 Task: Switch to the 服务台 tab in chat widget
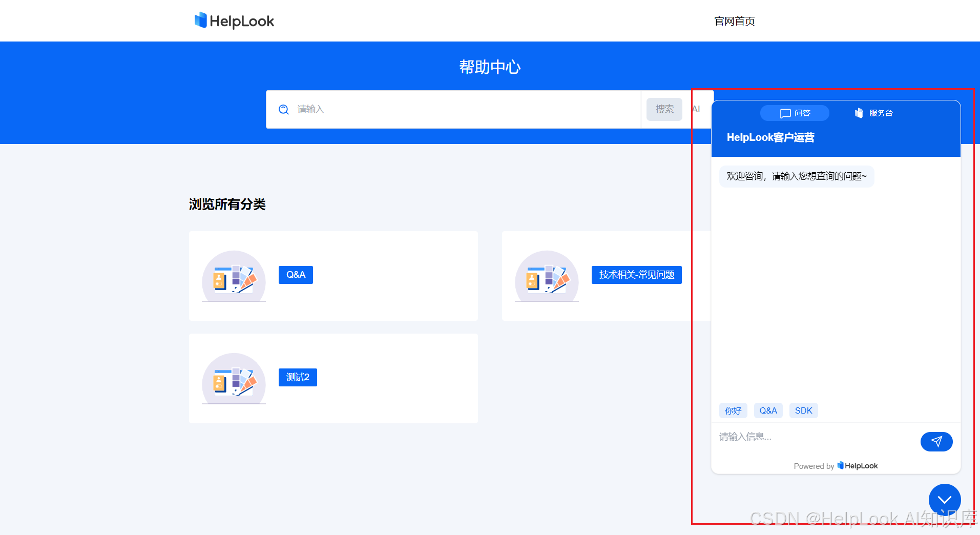tap(874, 113)
